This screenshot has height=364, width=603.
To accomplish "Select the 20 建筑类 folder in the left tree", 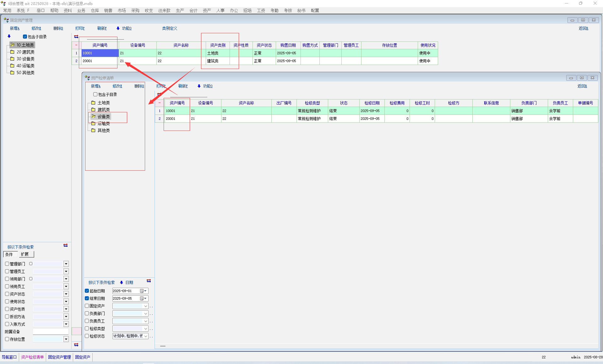I will coord(25,52).
